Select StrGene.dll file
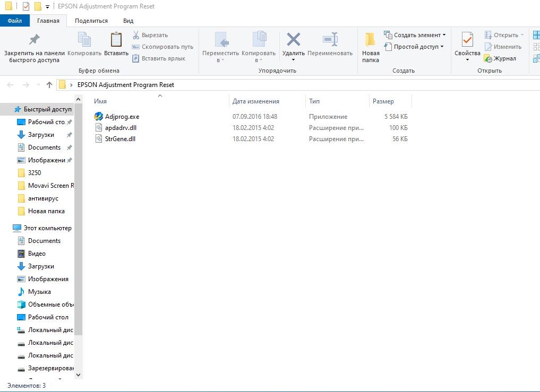 pyautogui.click(x=120, y=138)
